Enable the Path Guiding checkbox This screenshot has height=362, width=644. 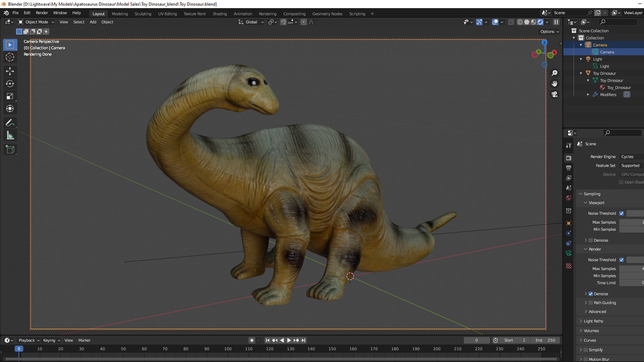point(591,303)
